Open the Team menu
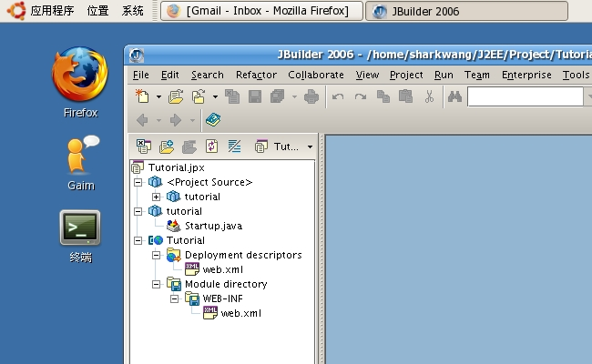The image size is (592, 364). click(477, 75)
